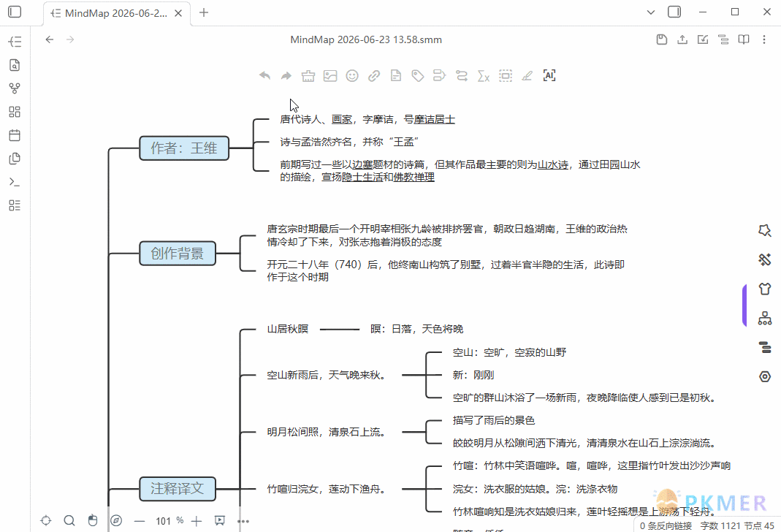This screenshot has width=781, height=532.
Task: Toggle the right sidebar panel
Action: point(674,12)
